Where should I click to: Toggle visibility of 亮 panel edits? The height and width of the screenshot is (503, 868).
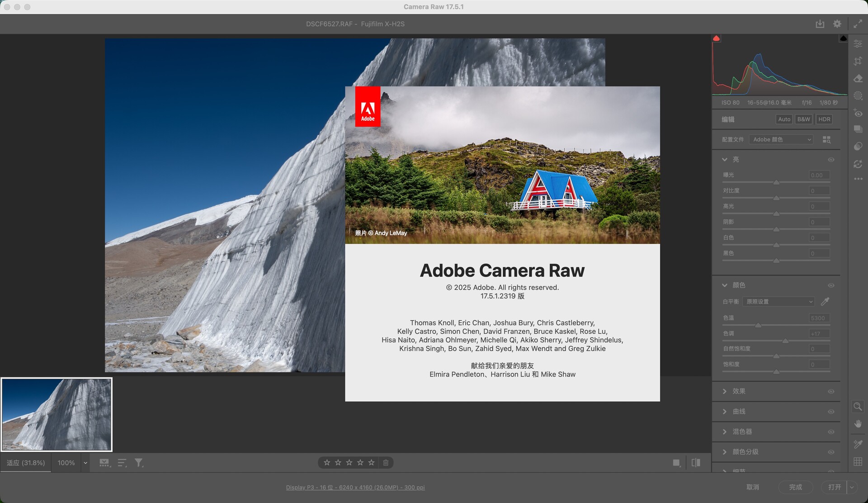click(x=831, y=160)
